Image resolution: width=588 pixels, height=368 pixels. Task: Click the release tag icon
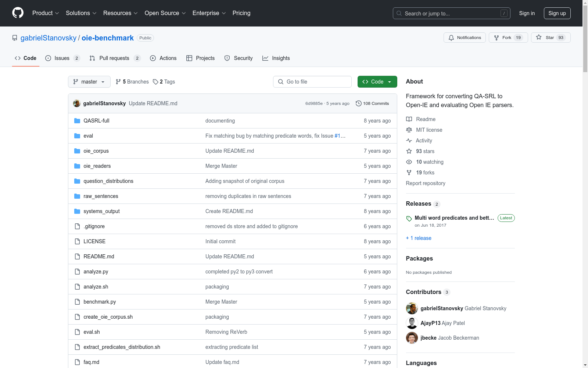point(409,219)
